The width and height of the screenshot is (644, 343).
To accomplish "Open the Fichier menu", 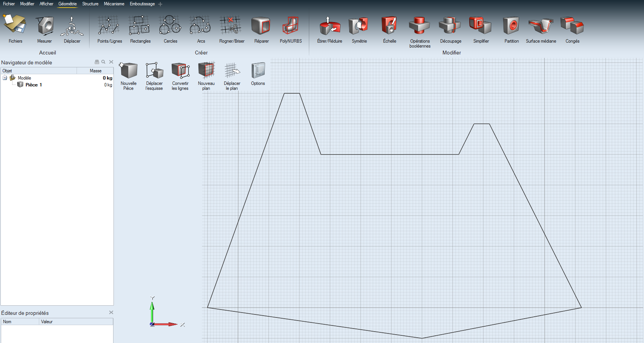I will (9, 4).
